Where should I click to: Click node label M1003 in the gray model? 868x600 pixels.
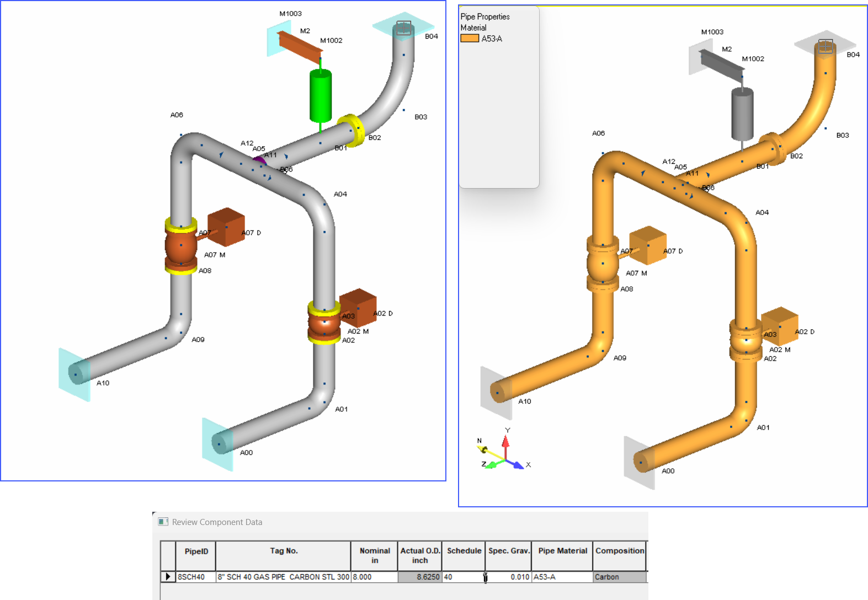[x=290, y=14]
